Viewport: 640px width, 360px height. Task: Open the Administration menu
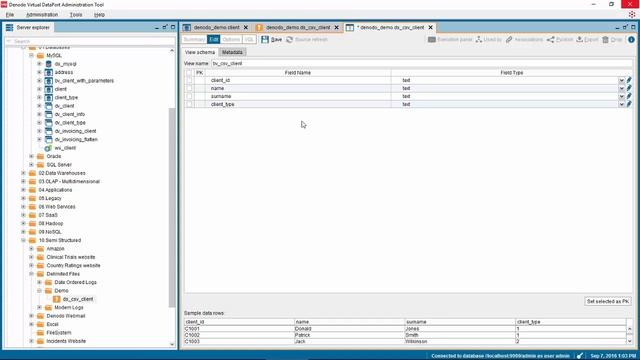(x=42, y=15)
